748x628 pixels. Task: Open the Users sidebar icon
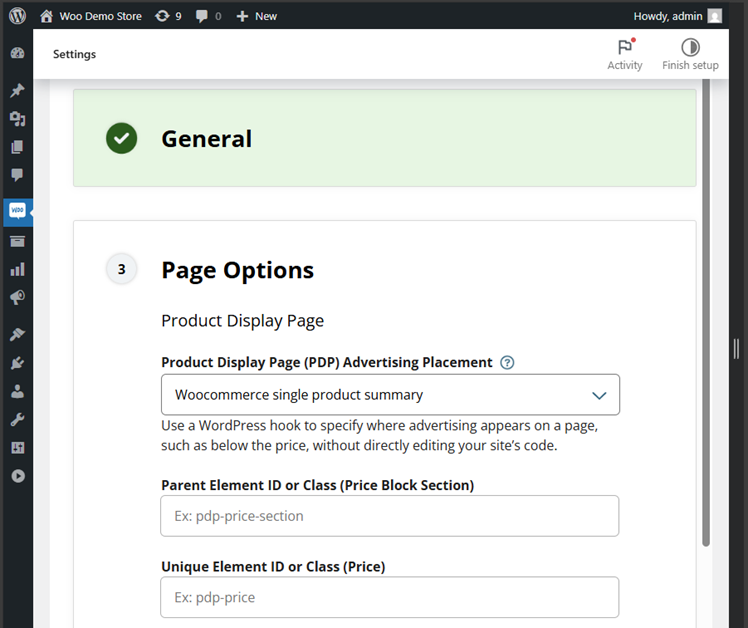17,391
